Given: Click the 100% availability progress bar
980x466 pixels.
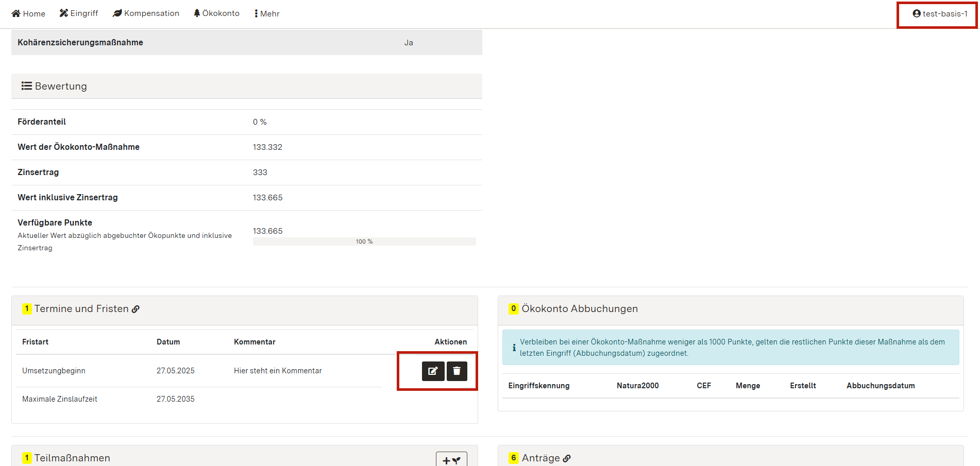Looking at the screenshot, I should click(x=364, y=241).
